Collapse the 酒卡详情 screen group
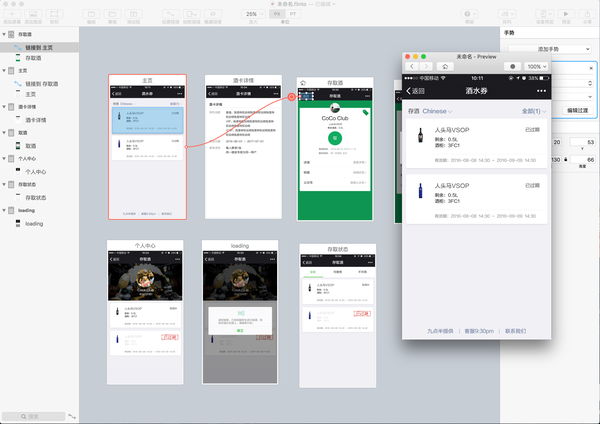 [4, 107]
